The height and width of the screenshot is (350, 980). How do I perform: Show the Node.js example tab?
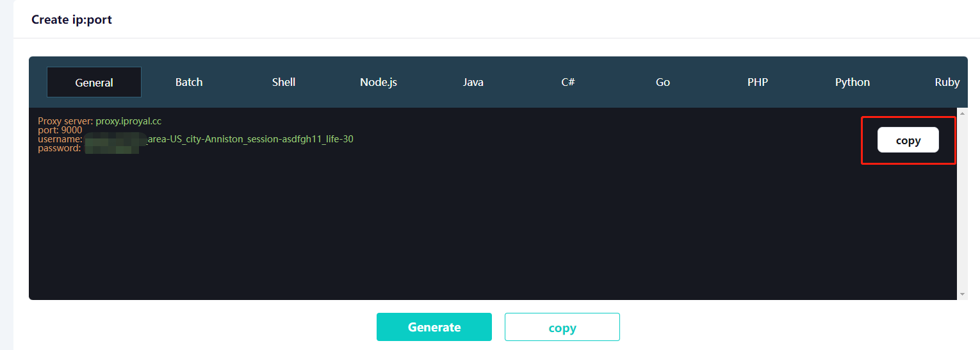click(x=379, y=82)
